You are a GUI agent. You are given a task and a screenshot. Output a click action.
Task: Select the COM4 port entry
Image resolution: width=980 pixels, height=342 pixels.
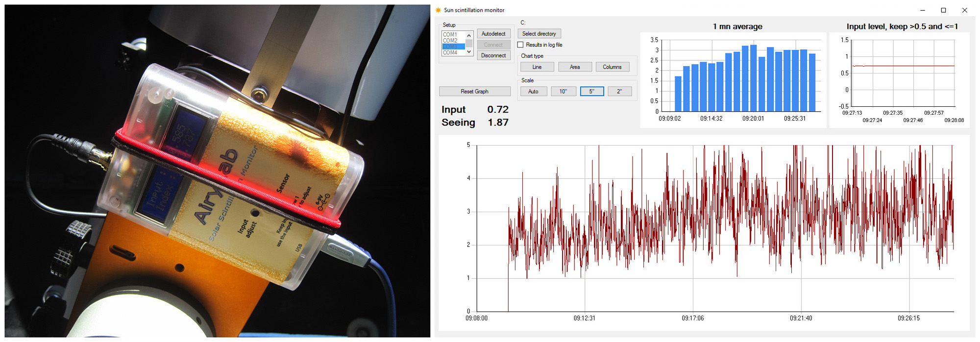pos(450,52)
